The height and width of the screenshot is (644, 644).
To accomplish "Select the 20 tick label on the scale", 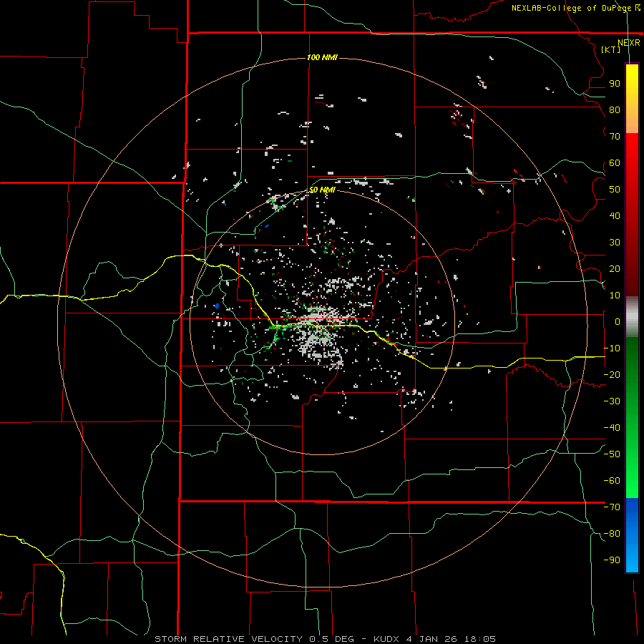I will click(x=615, y=269).
